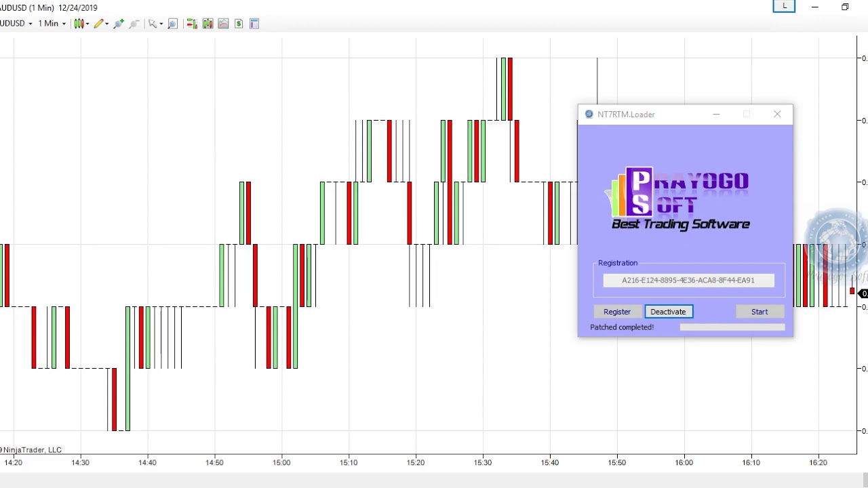Viewport: 868px width, 488px height.
Task: Open the AUDUSD instrument dropdown
Action: 17,24
